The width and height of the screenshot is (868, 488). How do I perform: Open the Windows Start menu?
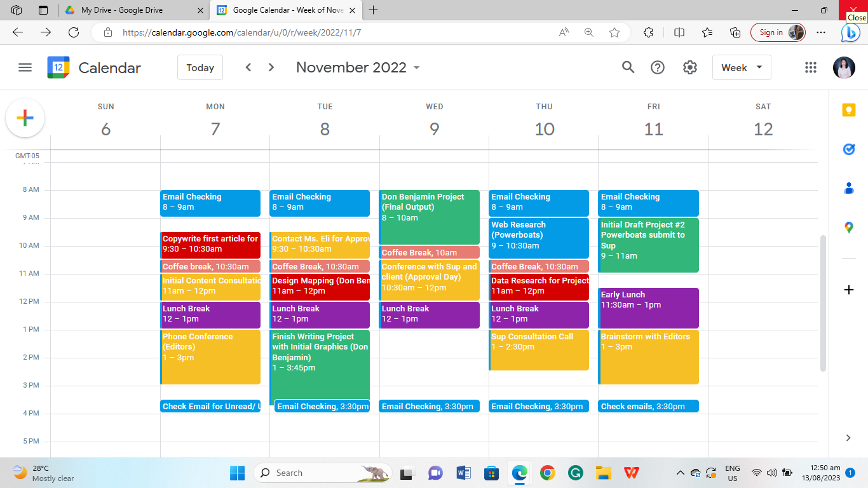[237, 473]
